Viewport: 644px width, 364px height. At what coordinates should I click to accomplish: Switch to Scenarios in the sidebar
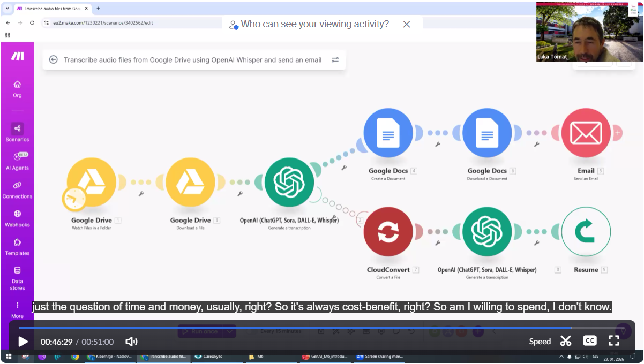[x=17, y=132]
